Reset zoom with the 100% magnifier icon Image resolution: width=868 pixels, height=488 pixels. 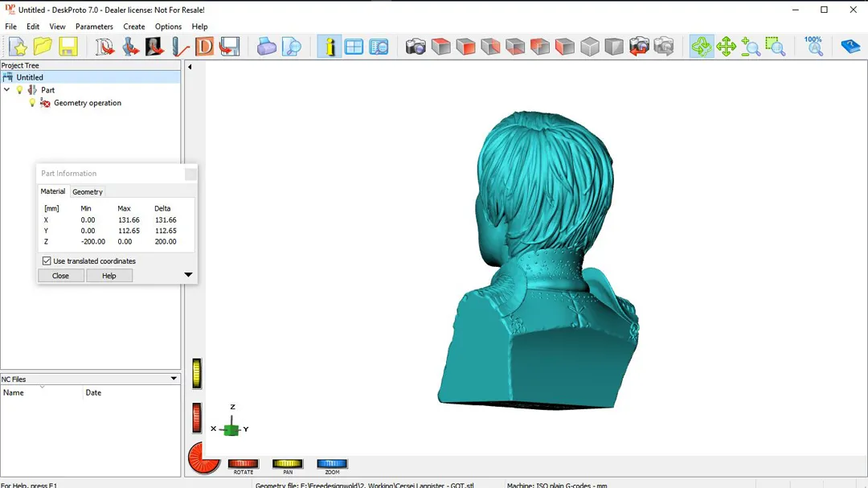click(x=813, y=47)
